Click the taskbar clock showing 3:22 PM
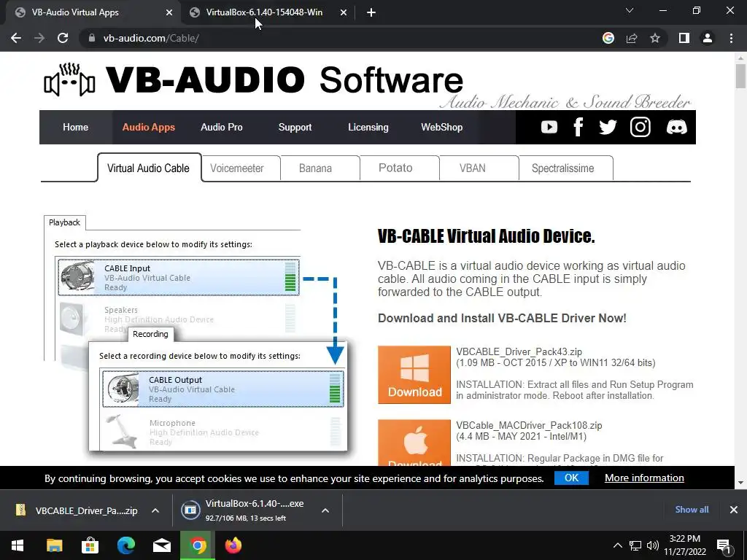747x560 pixels. (x=684, y=545)
